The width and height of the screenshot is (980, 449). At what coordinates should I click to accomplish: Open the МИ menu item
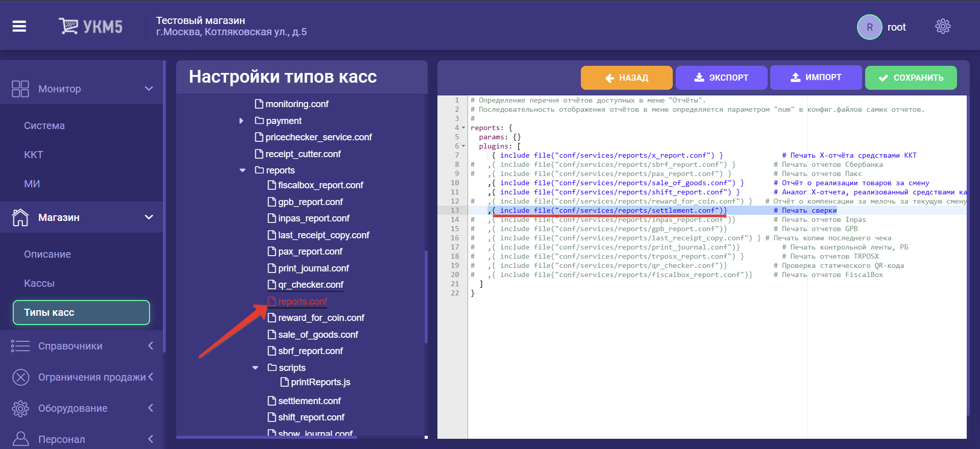(x=32, y=184)
